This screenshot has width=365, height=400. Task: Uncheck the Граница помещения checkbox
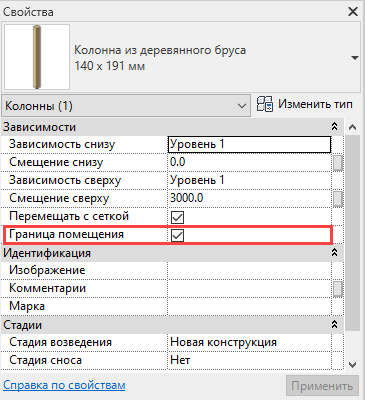coord(177,236)
